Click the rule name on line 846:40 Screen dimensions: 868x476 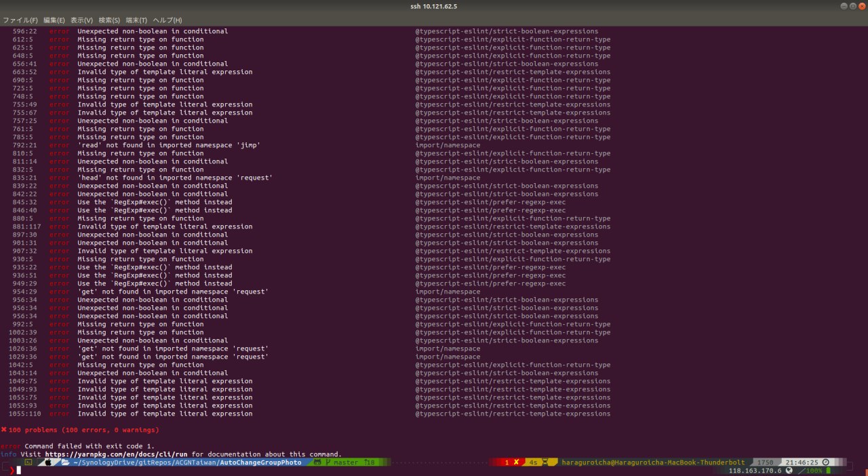coord(490,210)
